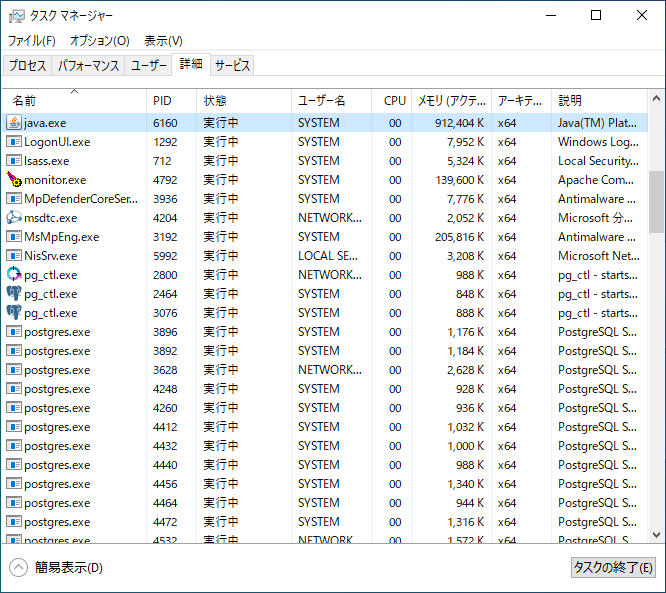Click the elephant icon of pg_ctl.exe PID 2464
666x593 pixels.
pos(14,294)
